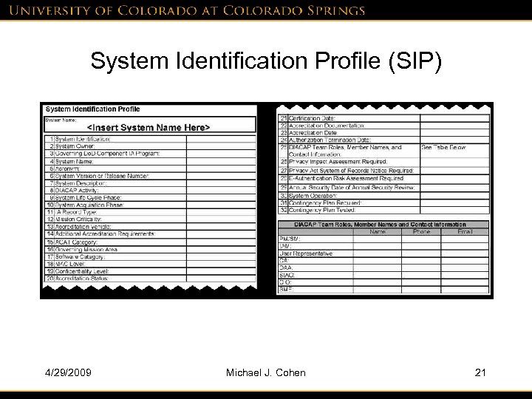Click the 'Name' column header
The height and width of the screenshot is (399, 532).
[378, 232]
